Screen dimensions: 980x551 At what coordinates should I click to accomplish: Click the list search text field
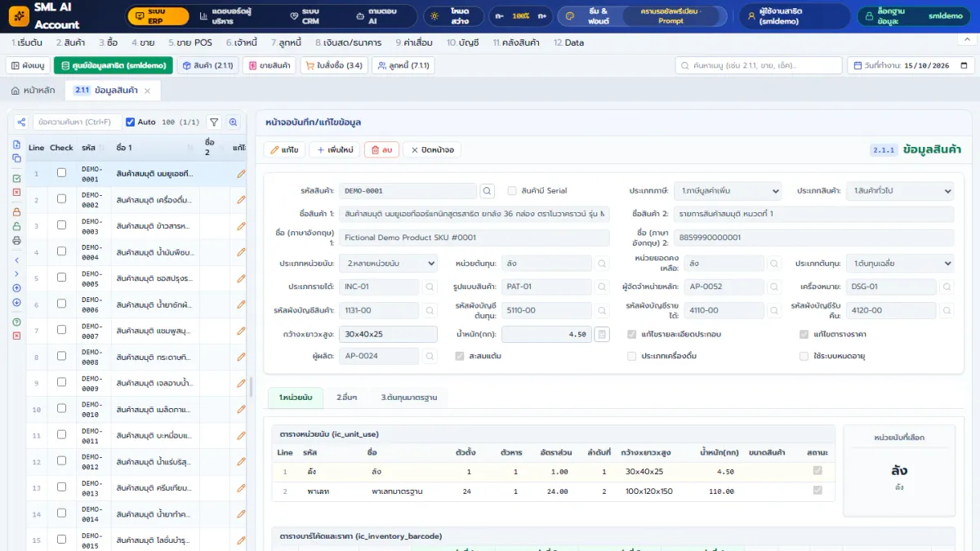[x=77, y=122]
